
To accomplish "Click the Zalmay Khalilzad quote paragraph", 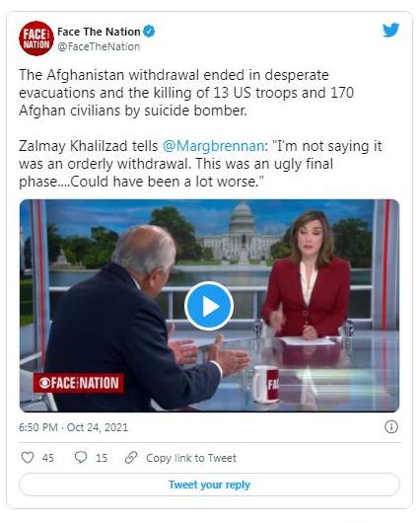I will click(200, 164).
